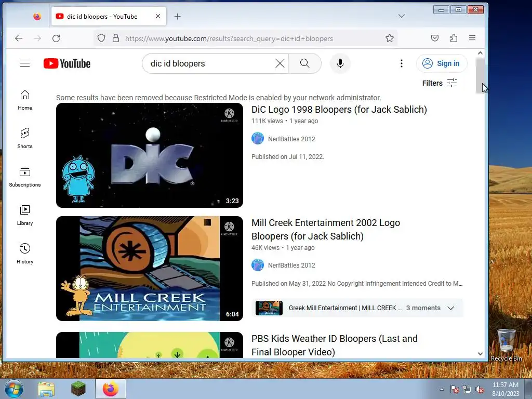
Task: Open the Firefox application menu
Action: coord(472,38)
